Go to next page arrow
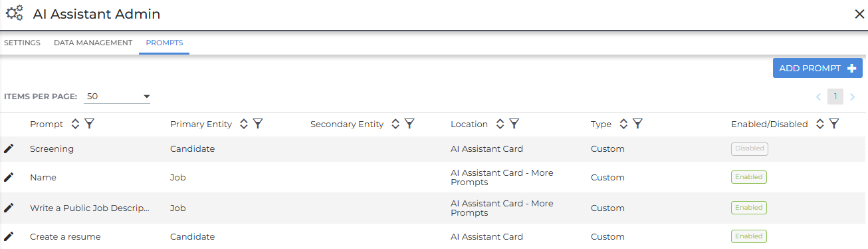The width and height of the screenshot is (868, 249). [x=852, y=97]
